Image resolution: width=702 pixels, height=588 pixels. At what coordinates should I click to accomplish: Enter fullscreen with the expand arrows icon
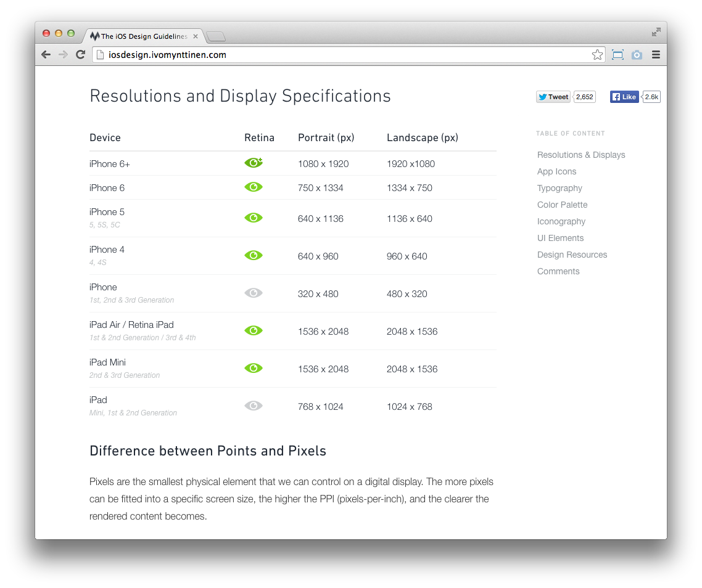coord(656,32)
